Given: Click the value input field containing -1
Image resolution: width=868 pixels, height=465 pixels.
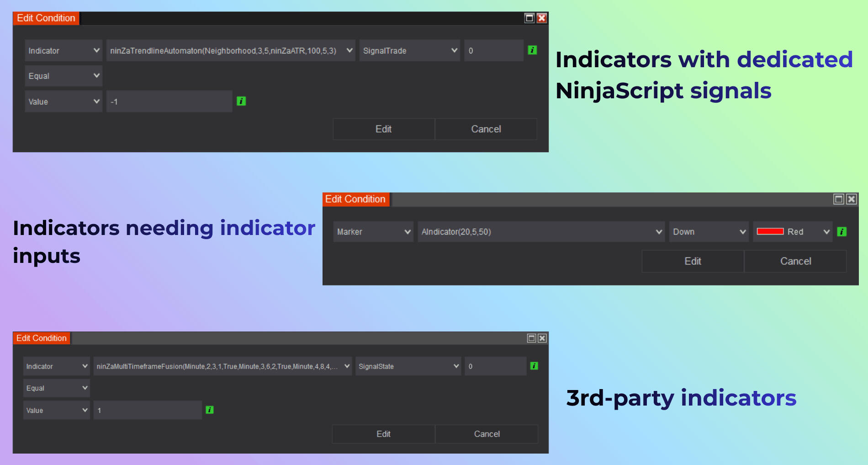Looking at the screenshot, I should pyautogui.click(x=169, y=102).
